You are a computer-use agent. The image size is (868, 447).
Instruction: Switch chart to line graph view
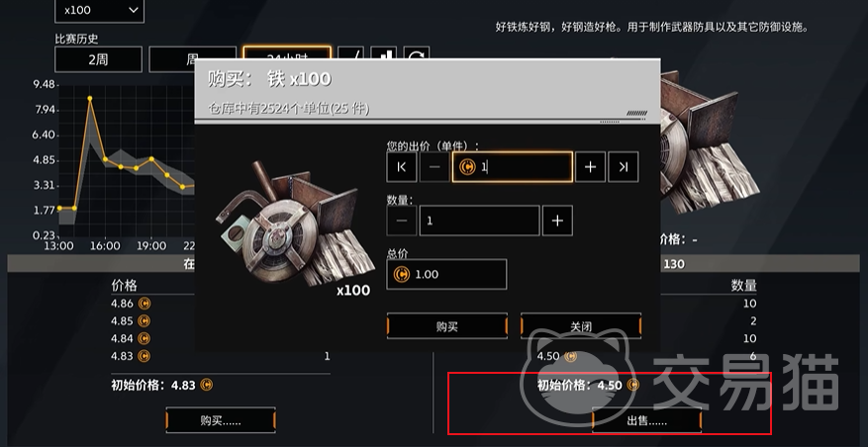[x=351, y=53]
